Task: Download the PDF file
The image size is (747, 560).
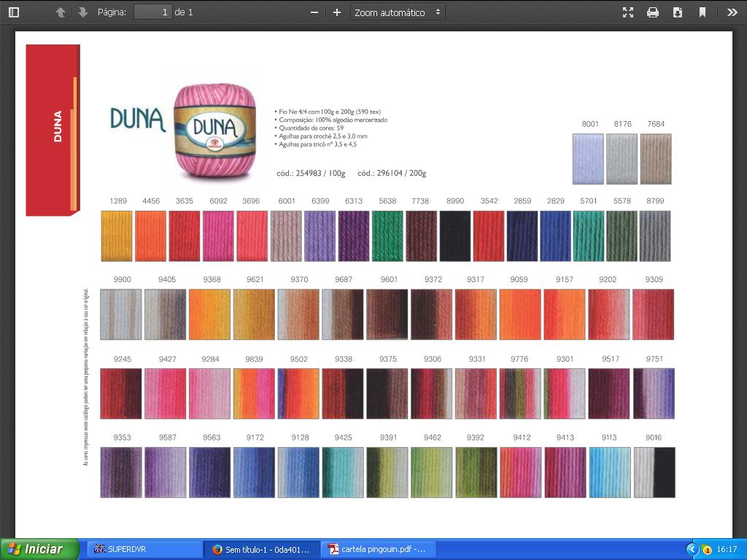Action: point(678,12)
